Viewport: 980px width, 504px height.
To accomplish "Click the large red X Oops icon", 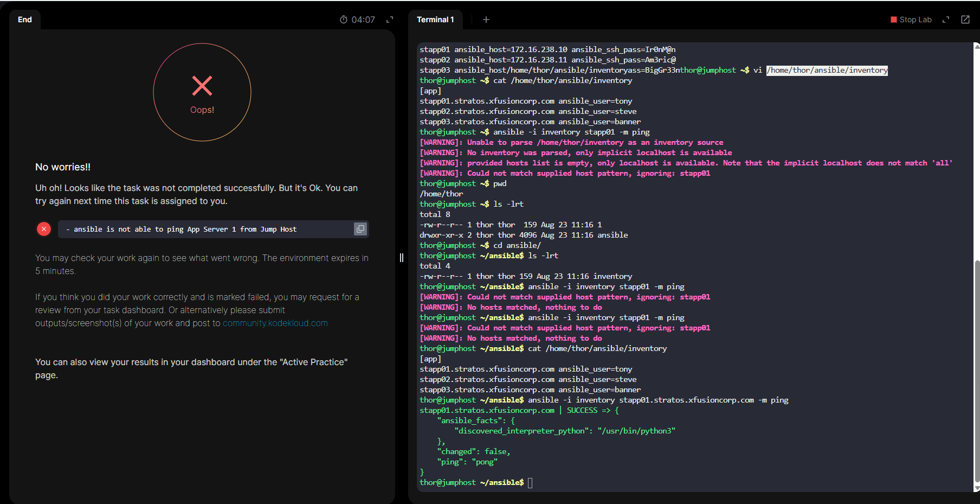I will point(202,86).
